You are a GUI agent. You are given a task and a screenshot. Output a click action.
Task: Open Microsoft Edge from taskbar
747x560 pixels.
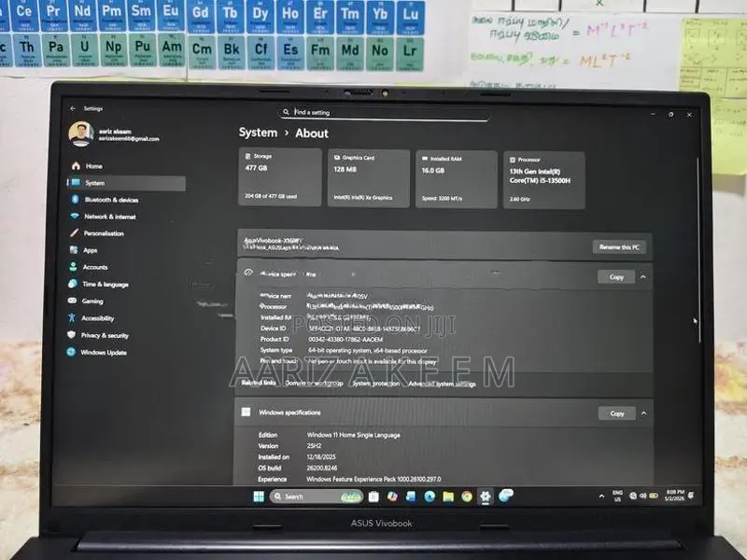pos(430,497)
